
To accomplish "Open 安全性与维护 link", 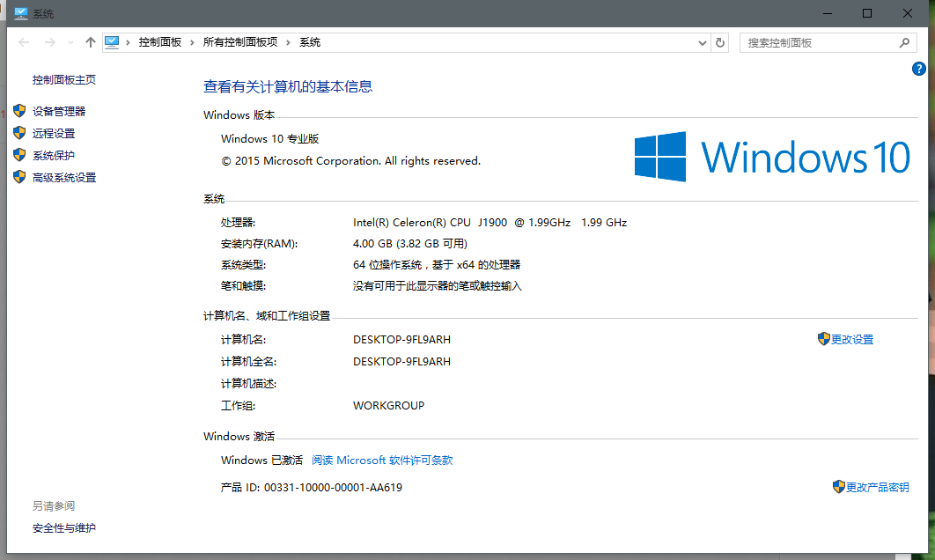I will point(63,528).
